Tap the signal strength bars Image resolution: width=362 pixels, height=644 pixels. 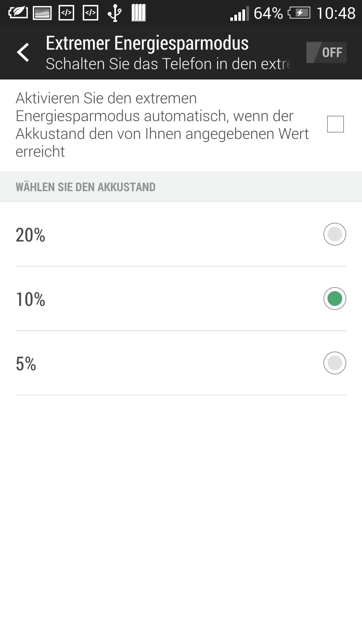[239, 13]
